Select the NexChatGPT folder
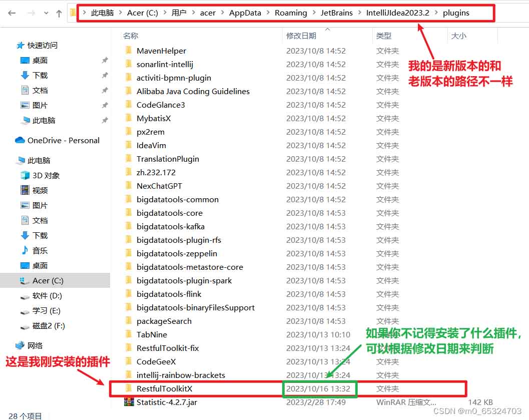The width and height of the screenshot is (529, 420). point(159,186)
